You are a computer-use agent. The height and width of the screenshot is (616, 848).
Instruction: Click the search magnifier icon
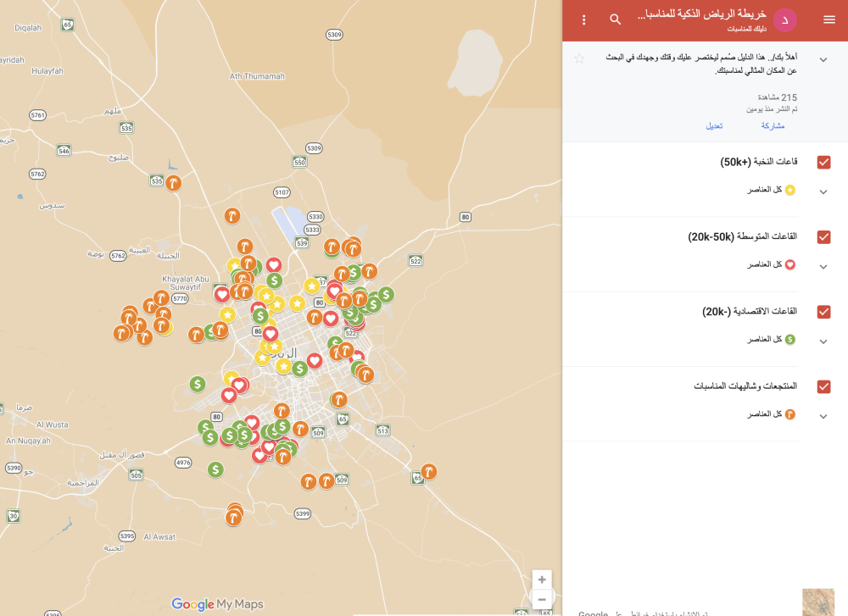click(616, 19)
